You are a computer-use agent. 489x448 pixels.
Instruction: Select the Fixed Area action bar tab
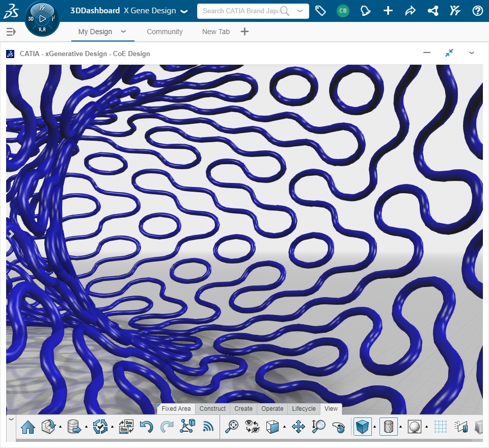point(176,409)
